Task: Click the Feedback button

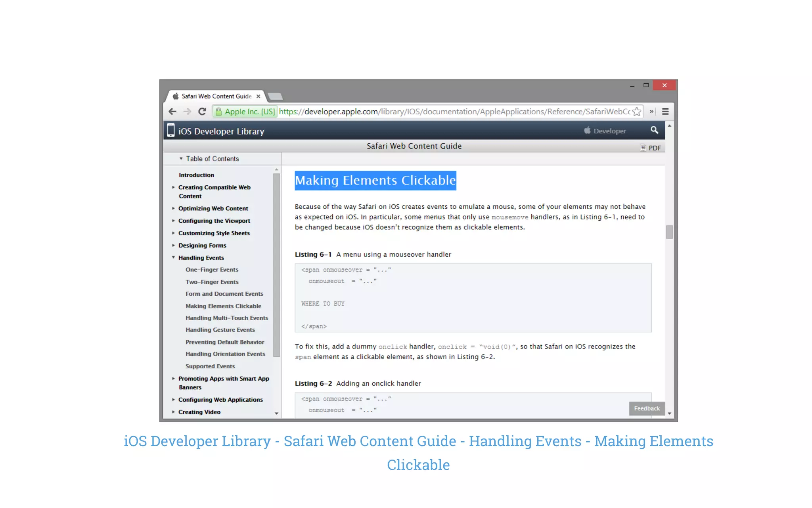Action: pos(647,408)
